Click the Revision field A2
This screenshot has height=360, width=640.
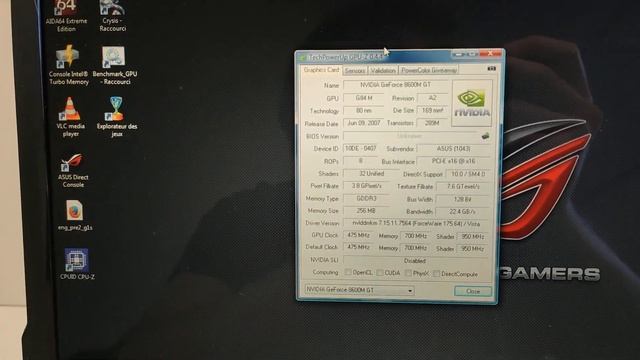(x=432, y=98)
